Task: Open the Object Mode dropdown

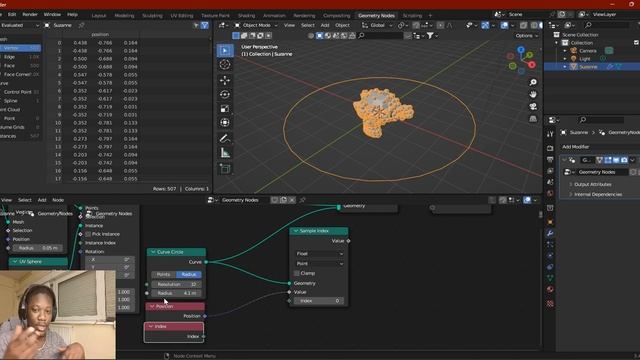Action: 256,25
